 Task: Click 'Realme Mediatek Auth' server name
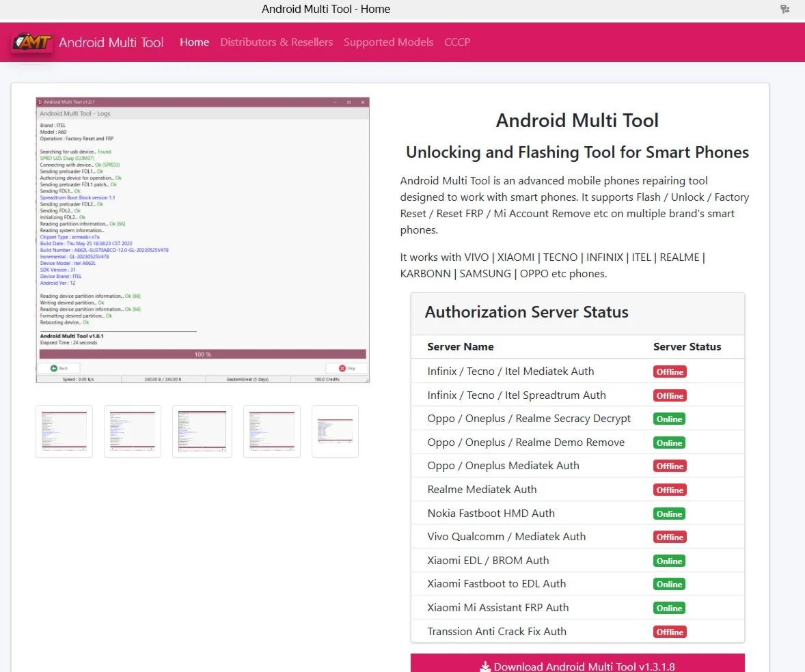point(482,490)
